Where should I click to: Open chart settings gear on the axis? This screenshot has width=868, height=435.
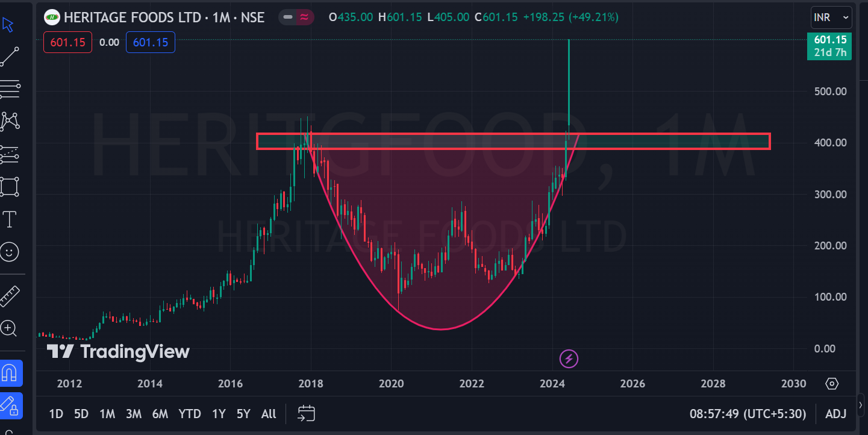pos(832,384)
